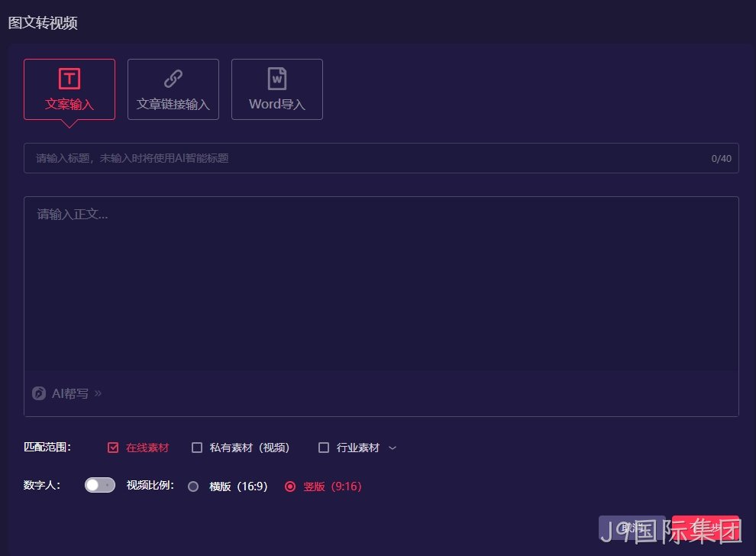Select the 文案输入 text input tab
This screenshot has width=756, height=556.
pos(69,89)
